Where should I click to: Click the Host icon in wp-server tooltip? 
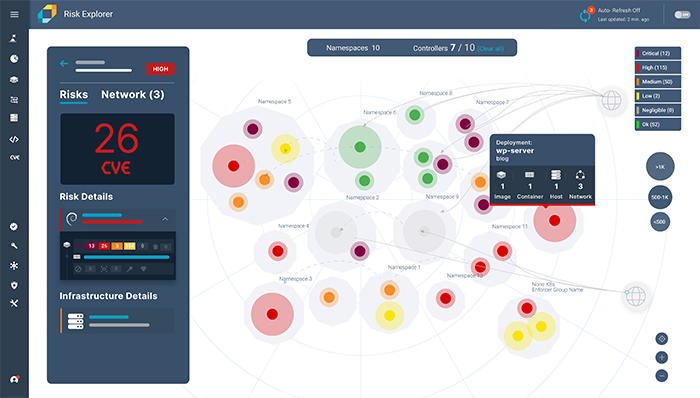[556, 175]
